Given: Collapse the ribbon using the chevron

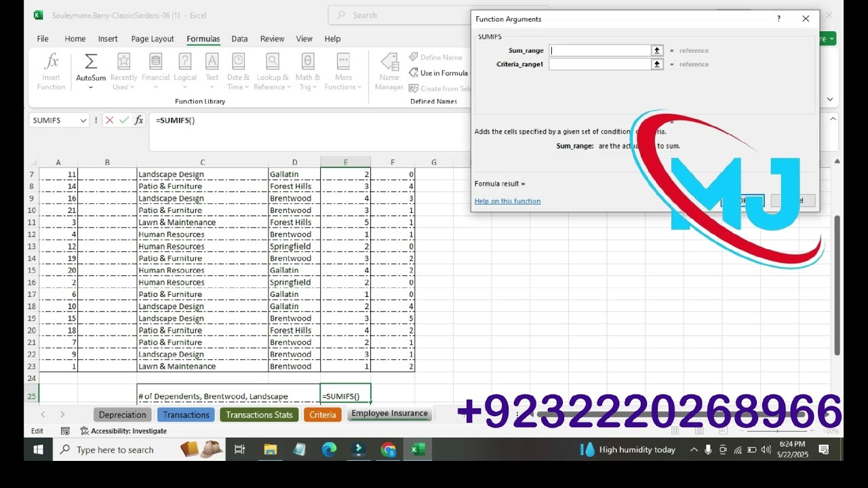Looking at the screenshot, I should coord(830,99).
